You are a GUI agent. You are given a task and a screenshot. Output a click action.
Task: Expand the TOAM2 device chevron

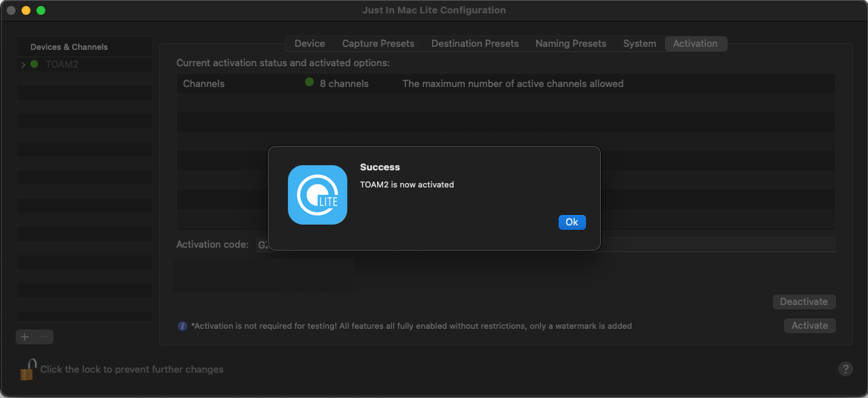coord(24,65)
